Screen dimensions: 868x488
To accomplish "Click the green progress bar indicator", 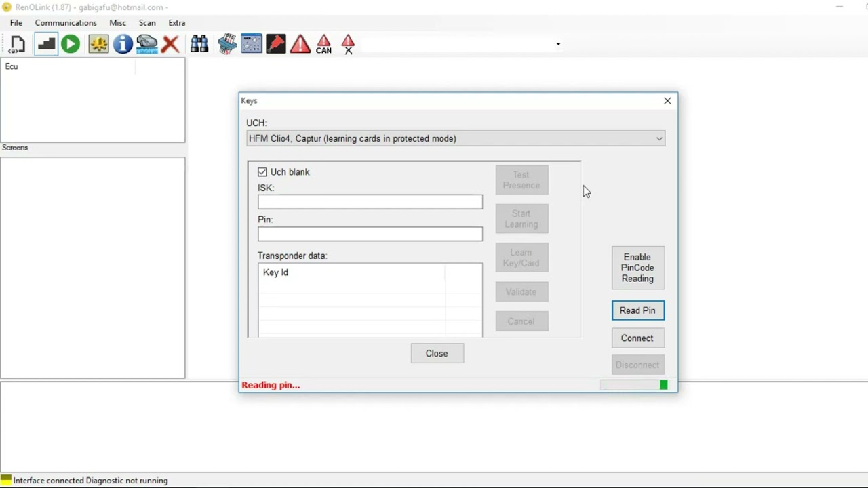I will 664,385.
